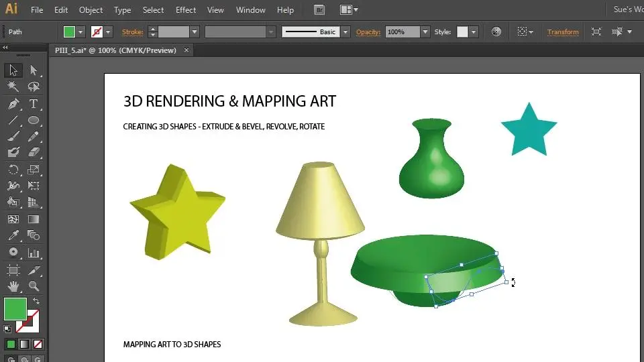Click the large green Fill swatch in toolbox
The width and height of the screenshot is (644, 362).
15,309
